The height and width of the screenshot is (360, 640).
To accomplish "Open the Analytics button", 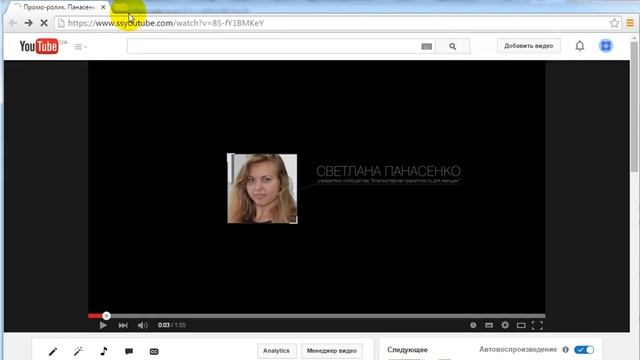I will point(276,351).
